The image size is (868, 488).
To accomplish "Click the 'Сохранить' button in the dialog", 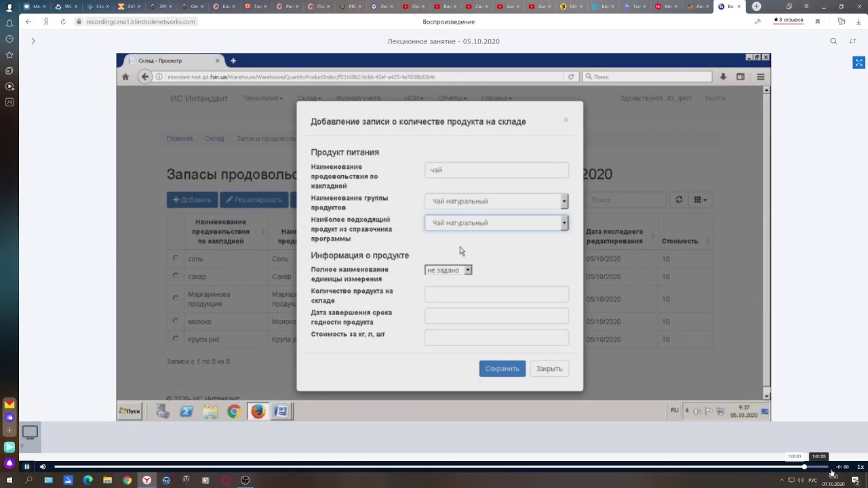I will point(502,369).
